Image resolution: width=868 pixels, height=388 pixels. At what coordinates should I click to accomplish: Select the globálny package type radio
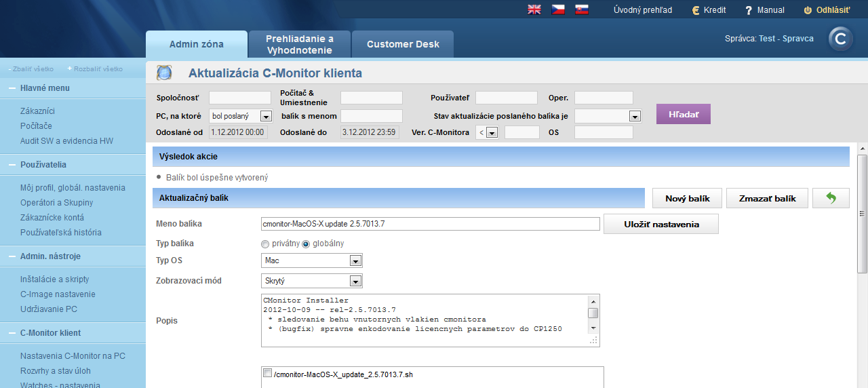click(306, 244)
